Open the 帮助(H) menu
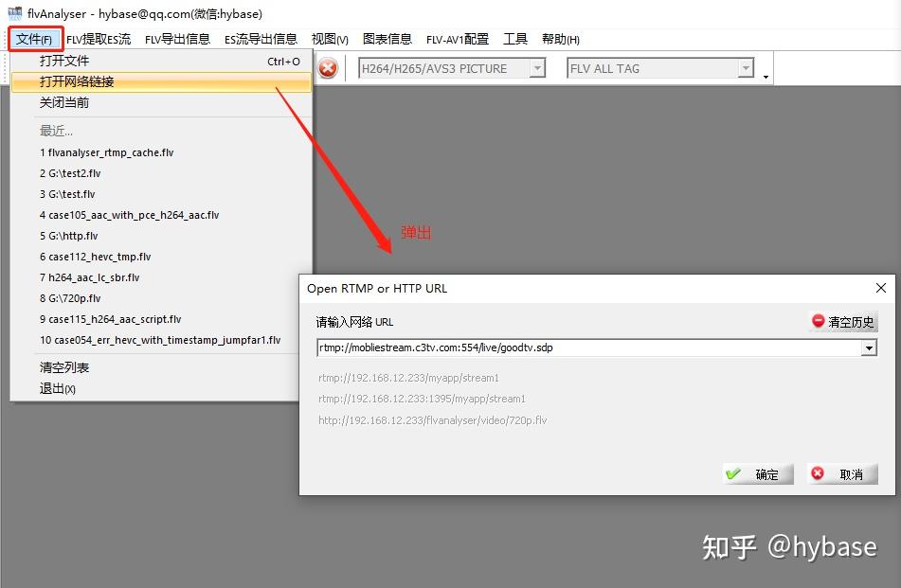901x588 pixels. tap(560, 39)
